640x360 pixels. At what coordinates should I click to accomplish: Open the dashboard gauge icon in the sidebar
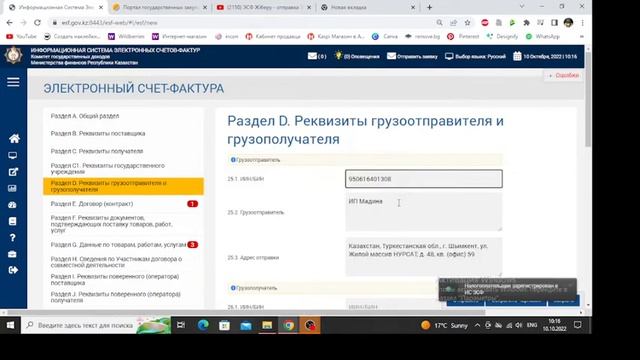13,205
